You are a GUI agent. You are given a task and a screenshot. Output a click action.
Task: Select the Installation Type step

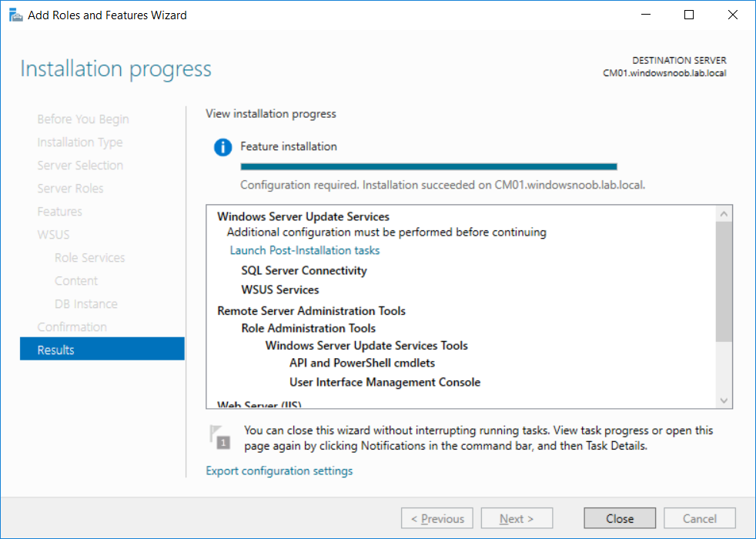pos(80,142)
